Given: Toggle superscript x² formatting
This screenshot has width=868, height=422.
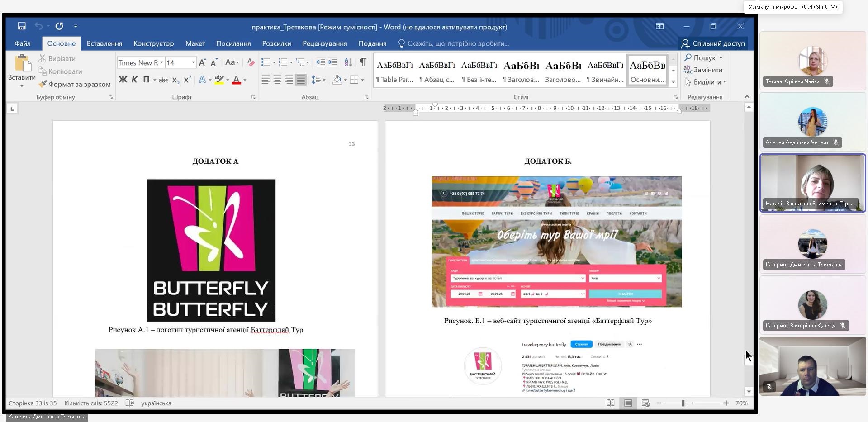Looking at the screenshot, I should [188, 80].
